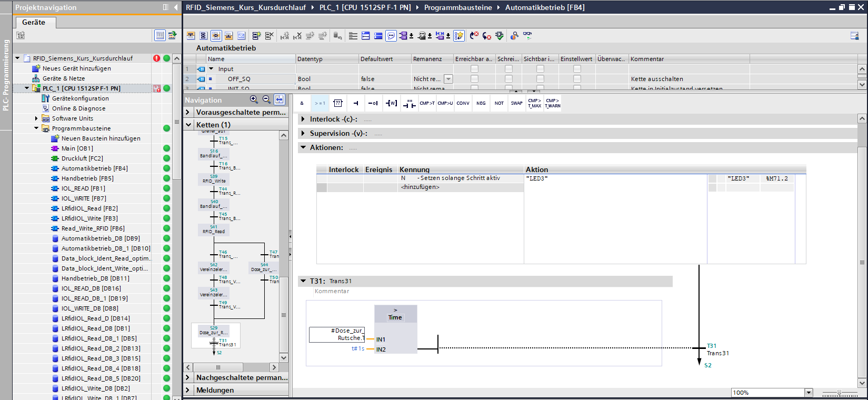Expand the Interlock -(c)- section
This screenshot has width=868, height=400.
point(303,119)
